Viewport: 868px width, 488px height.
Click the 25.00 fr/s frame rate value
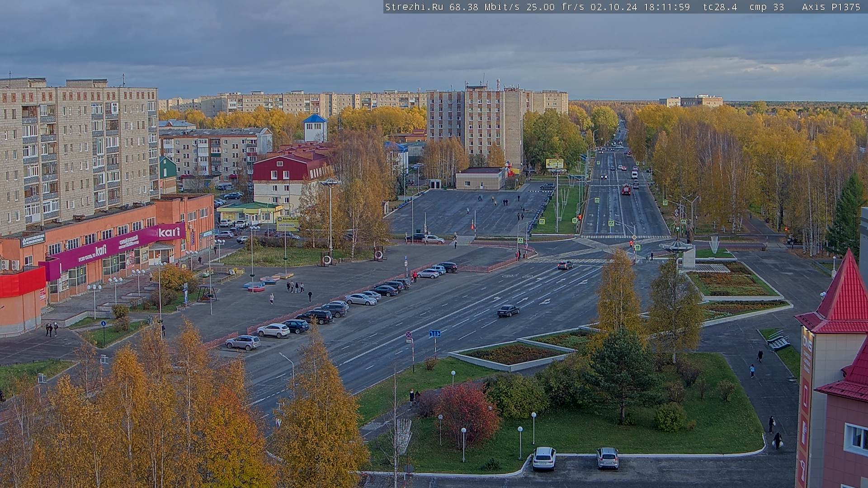[x=556, y=7]
